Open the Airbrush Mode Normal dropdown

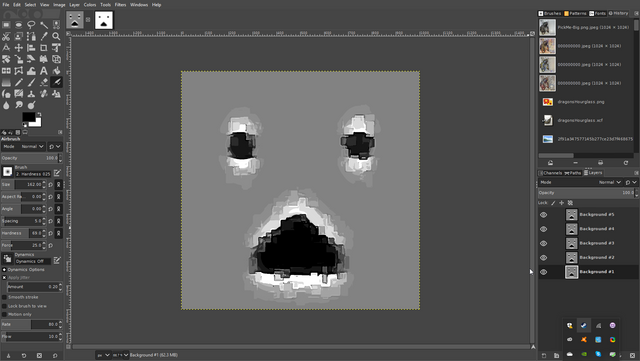pos(23,146)
